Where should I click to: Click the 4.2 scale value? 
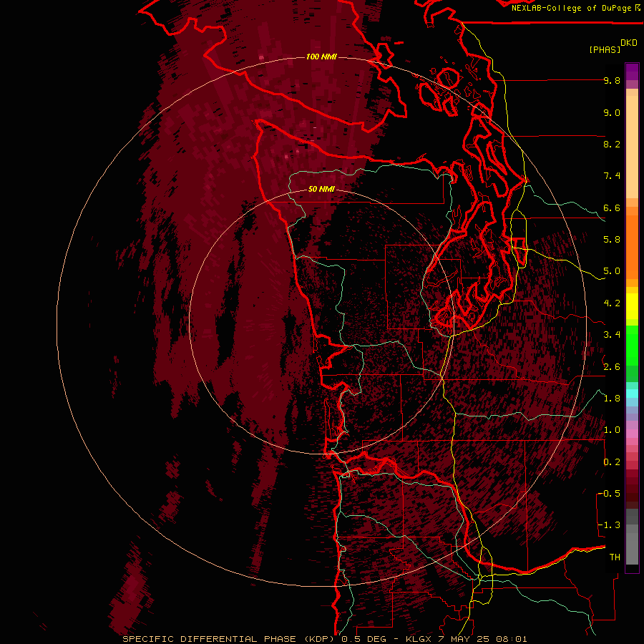click(612, 303)
